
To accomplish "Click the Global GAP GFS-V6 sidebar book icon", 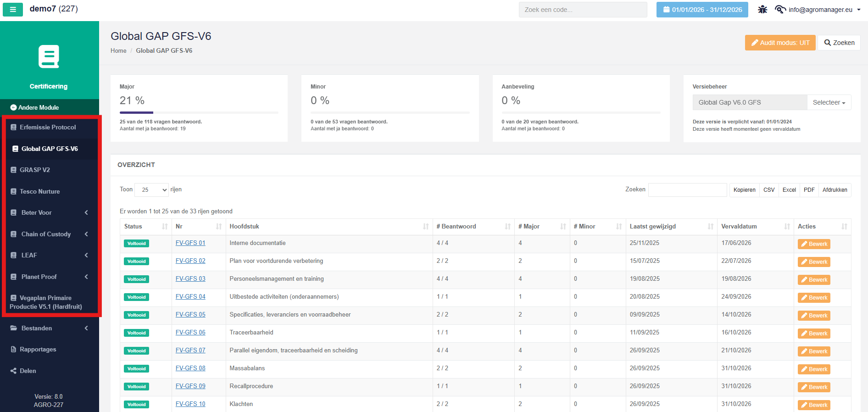I will 16,149.
